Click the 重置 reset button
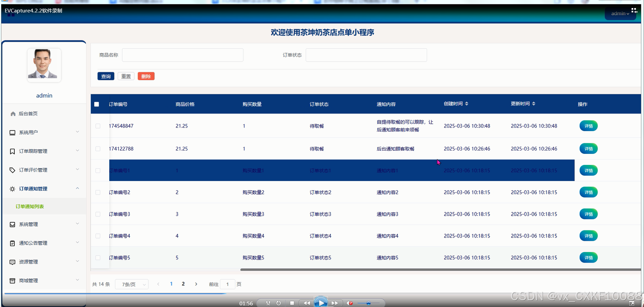The width and height of the screenshot is (644, 307). point(126,76)
